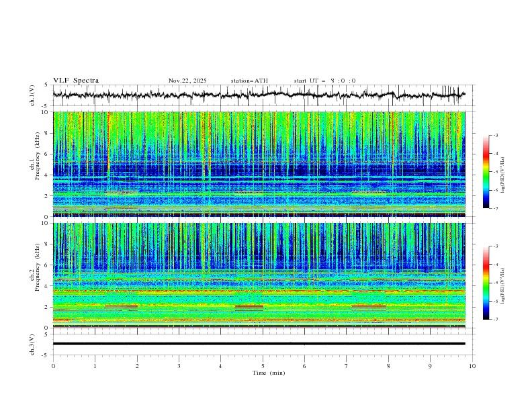Click the "1" tick label on Time axis

95,366
